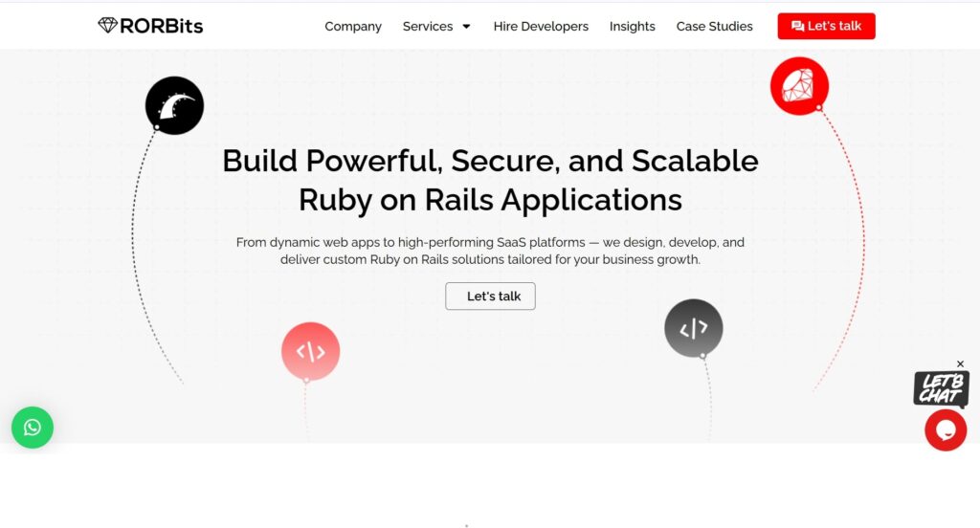Screen dimensions: 980x528
Task: Click the RORBits brand name text
Action: pos(162,26)
